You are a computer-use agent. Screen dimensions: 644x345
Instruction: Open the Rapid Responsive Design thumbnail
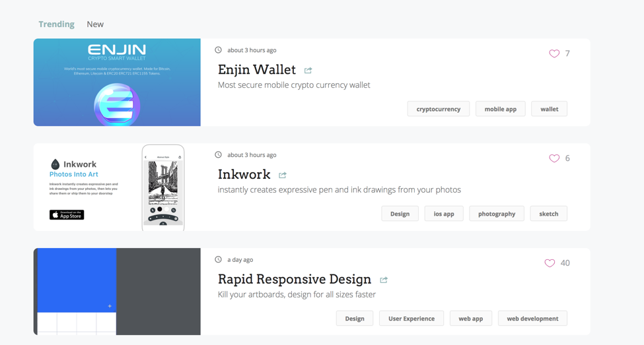(117, 292)
